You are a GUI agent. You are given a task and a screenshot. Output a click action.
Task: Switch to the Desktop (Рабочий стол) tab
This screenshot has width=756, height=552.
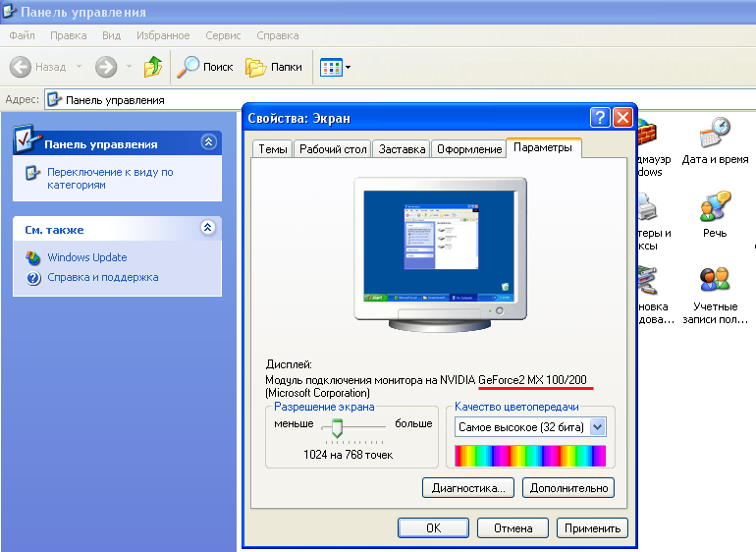(x=333, y=149)
